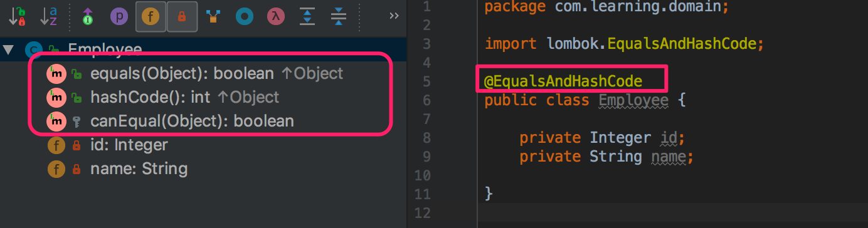The width and height of the screenshot is (868, 228).
Task: Click the Collapse All icon
Action: pyautogui.click(x=339, y=17)
